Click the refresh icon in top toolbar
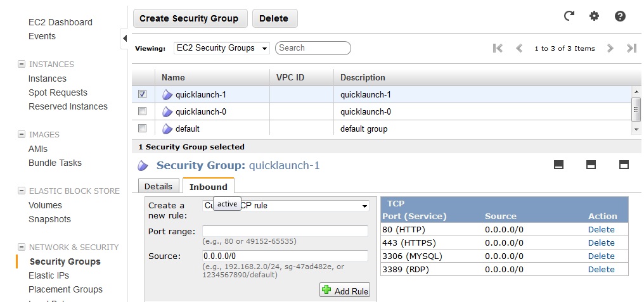The height and width of the screenshot is (302, 644). click(569, 16)
